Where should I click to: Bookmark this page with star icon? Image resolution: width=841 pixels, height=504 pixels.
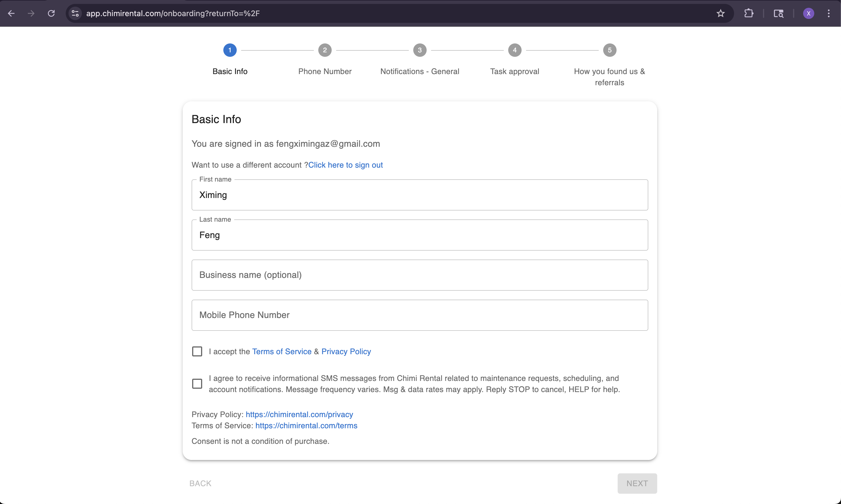click(720, 13)
